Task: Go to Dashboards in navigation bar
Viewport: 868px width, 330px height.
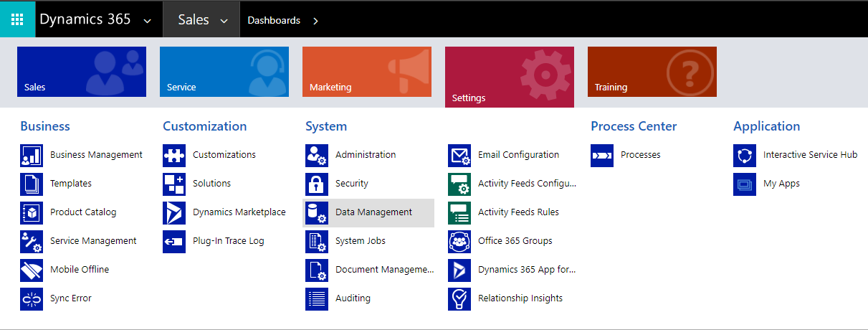Action: pos(274,20)
